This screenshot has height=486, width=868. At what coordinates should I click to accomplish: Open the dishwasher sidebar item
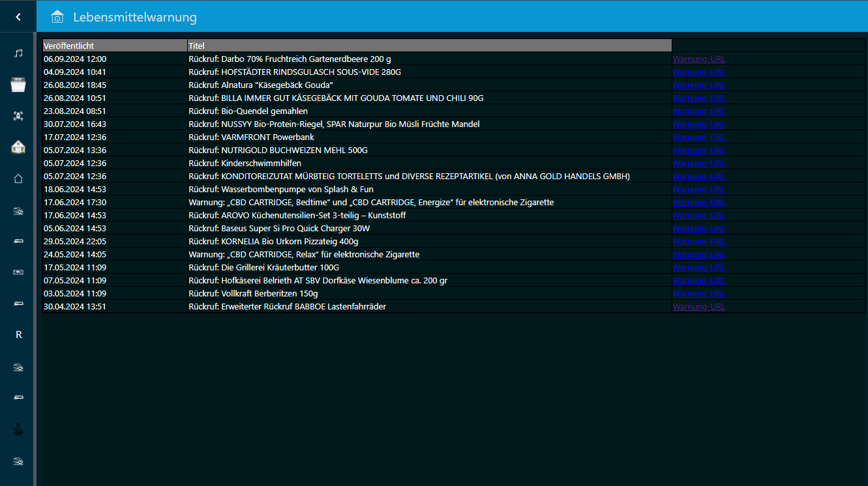pos(18,84)
